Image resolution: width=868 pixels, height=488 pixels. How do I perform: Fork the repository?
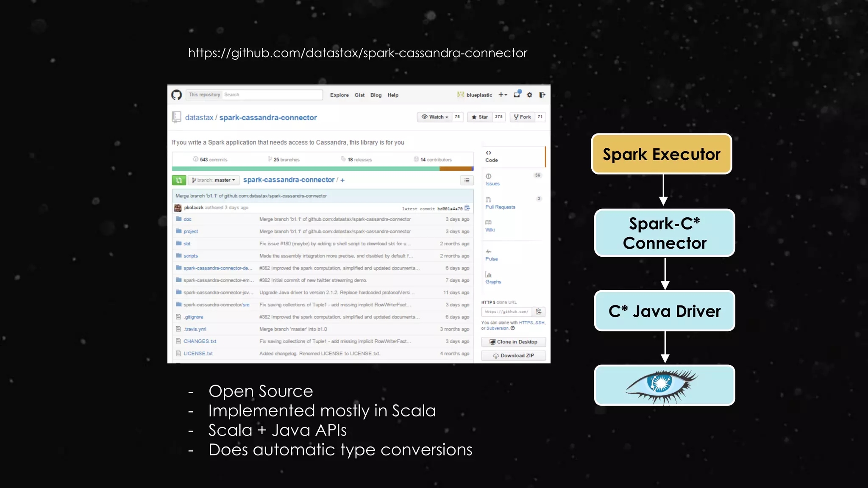coord(522,117)
